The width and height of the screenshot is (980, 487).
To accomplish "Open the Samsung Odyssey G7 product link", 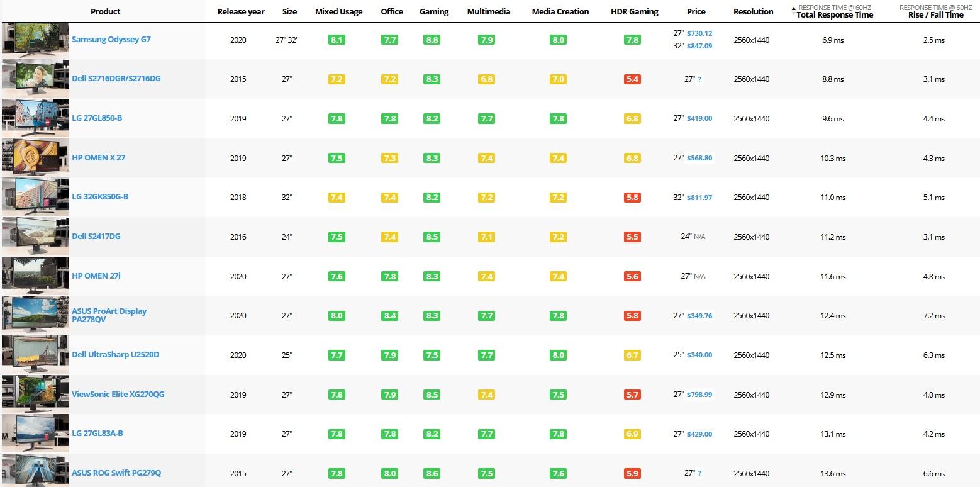I will tap(111, 39).
